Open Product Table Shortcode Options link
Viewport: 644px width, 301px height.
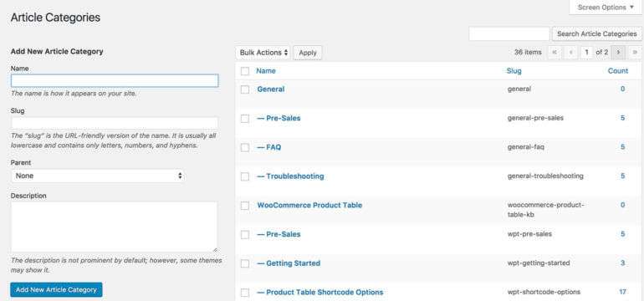pyautogui.click(x=320, y=293)
